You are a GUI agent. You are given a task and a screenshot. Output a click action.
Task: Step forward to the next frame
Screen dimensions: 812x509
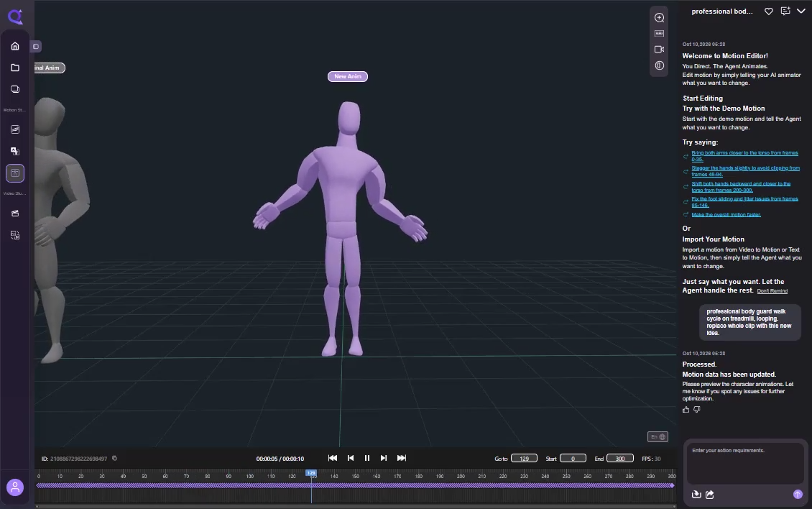point(383,458)
